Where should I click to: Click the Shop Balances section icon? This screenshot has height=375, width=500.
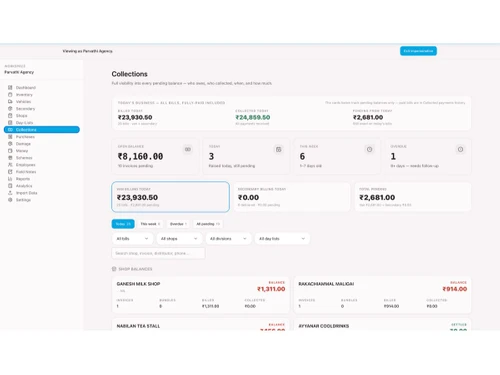pyautogui.click(x=114, y=269)
